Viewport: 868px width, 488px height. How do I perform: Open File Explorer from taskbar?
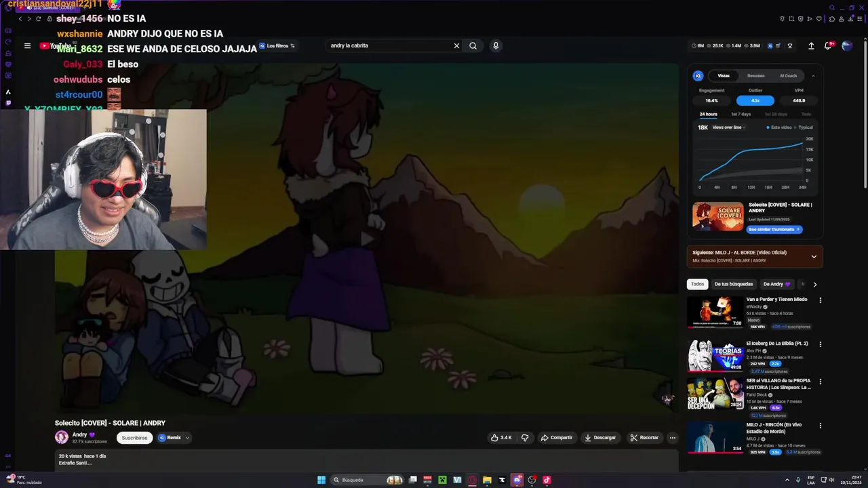tap(487, 480)
